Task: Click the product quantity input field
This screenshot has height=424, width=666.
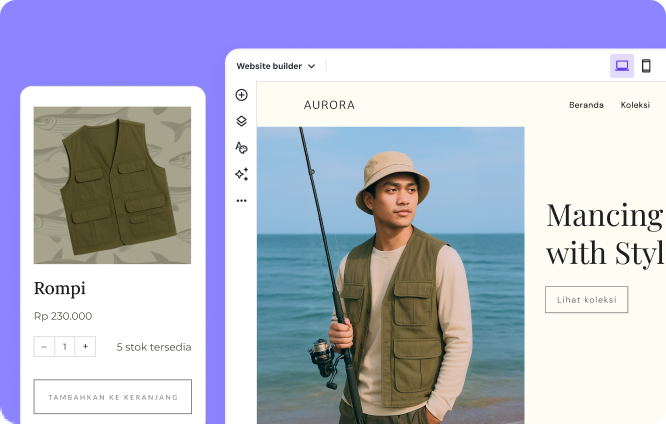Action: point(65,347)
